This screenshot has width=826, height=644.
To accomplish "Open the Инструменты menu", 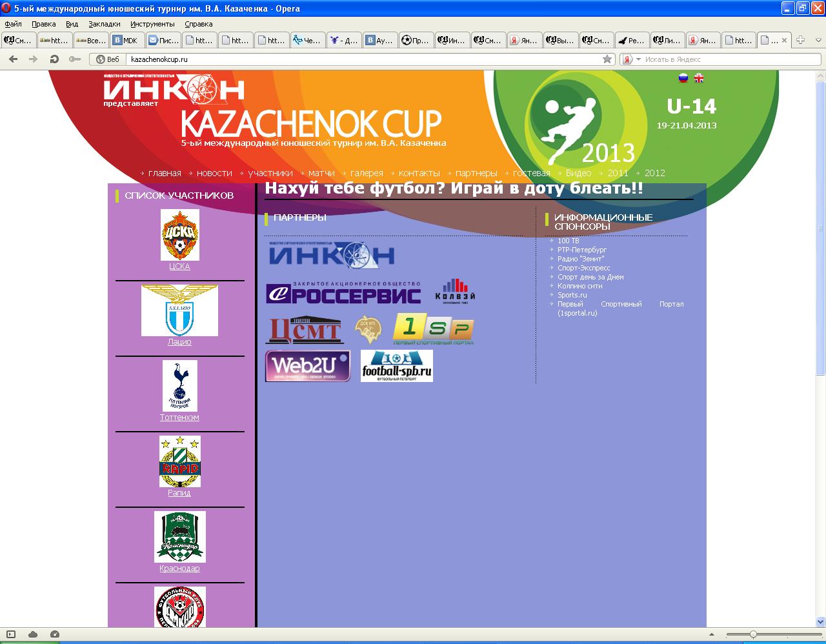I will point(152,24).
